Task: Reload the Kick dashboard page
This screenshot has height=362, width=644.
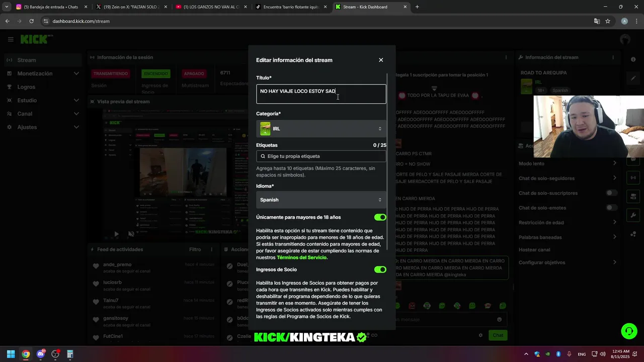Action: coord(31,21)
